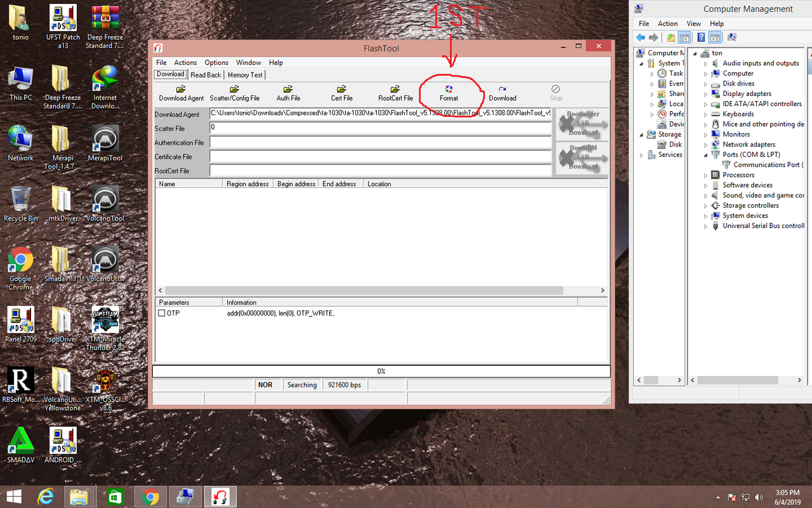Screen dimensions: 812x508
Task: Click the Download Agent toolbar icon
Action: click(181, 90)
